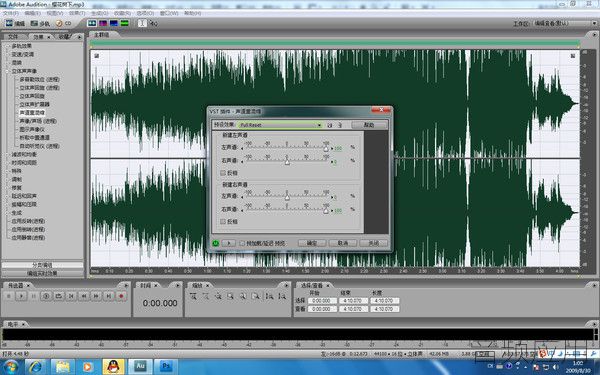Select the waveform display icon
Screen dimensions: 600x375
point(92,23)
